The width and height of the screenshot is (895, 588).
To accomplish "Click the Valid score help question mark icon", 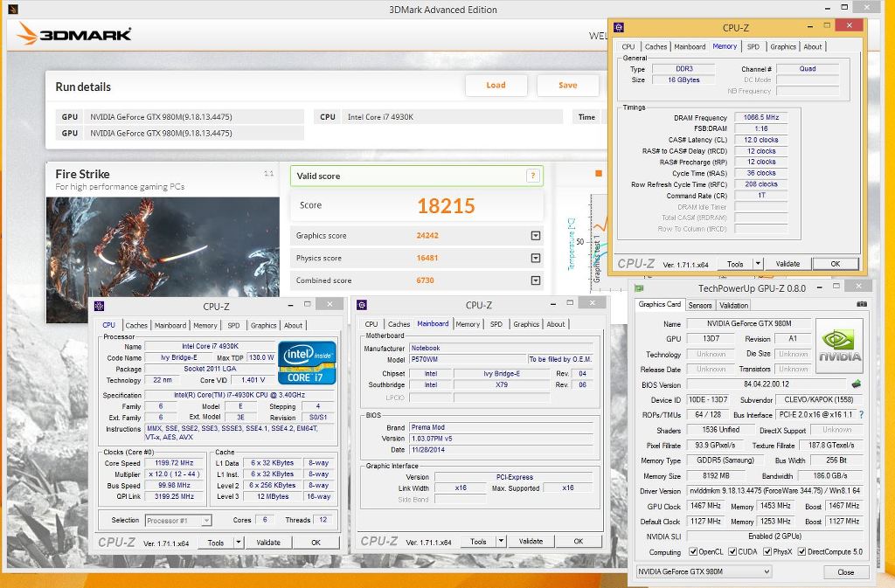I will click(x=532, y=176).
